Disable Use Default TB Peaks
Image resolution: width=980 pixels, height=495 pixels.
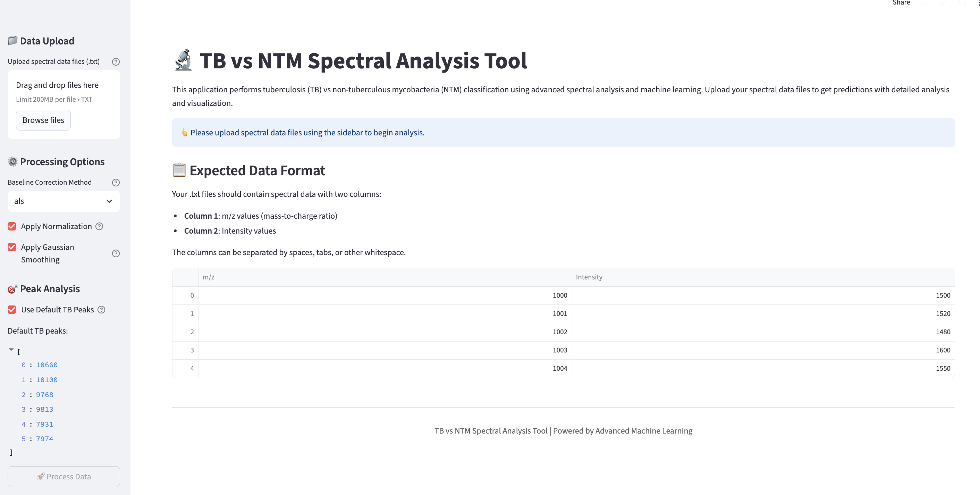click(11, 309)
